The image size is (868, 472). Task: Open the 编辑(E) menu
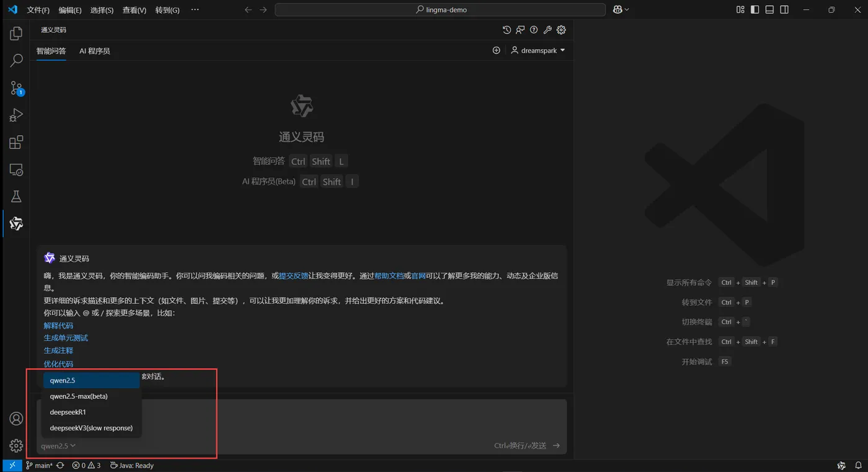click(x=70, y=10)
